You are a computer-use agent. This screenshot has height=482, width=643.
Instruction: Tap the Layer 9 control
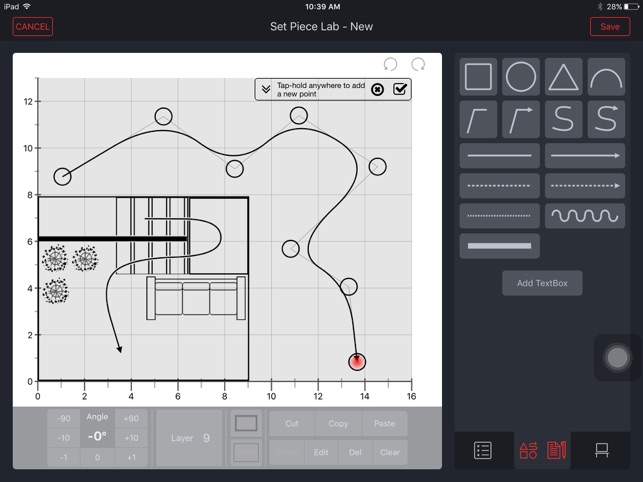coord(189,438)
